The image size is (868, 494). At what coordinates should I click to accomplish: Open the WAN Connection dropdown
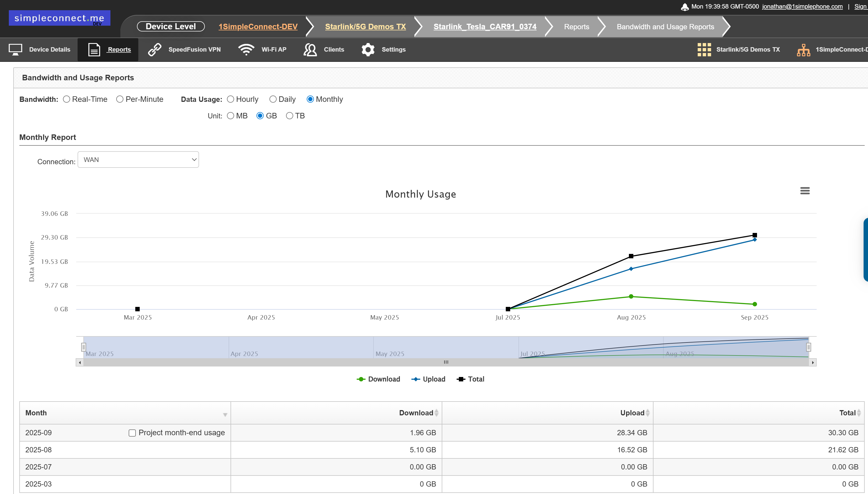click(138, 160)
